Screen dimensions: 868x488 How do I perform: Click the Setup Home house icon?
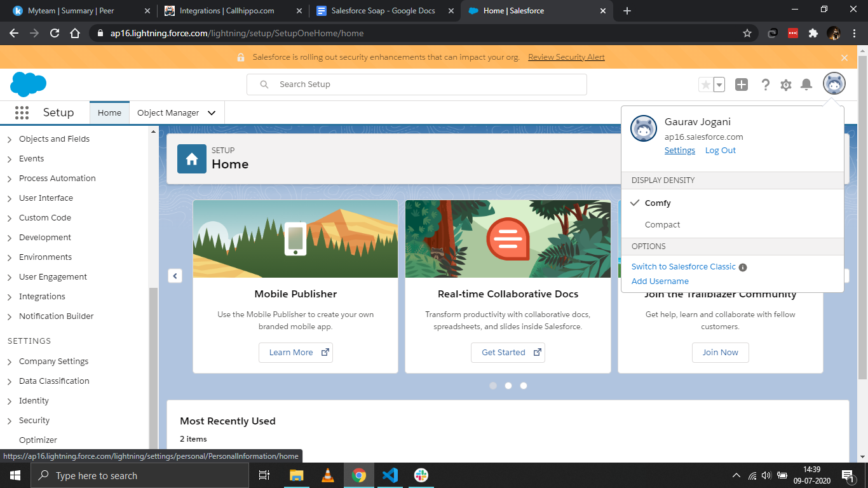click(x=192, y=159)
